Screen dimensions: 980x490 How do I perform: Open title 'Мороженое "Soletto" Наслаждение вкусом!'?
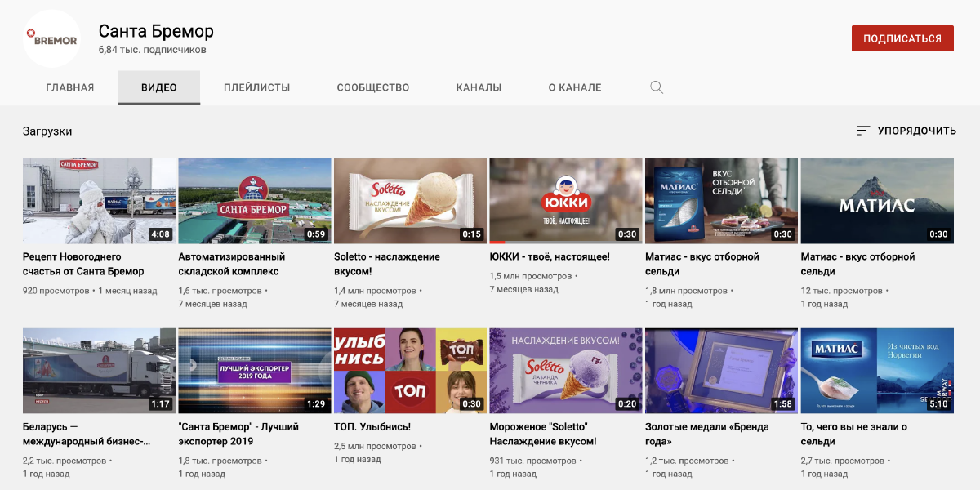click(x=543, y=434)
